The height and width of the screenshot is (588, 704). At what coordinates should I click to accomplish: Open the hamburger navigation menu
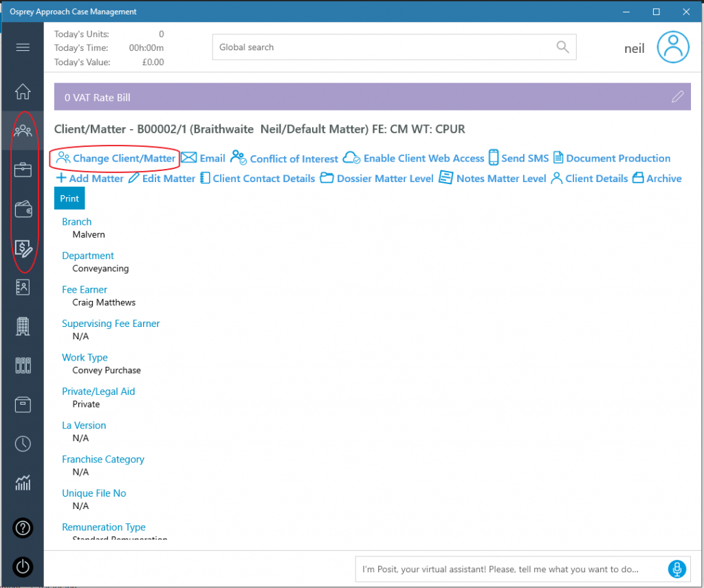[23, 47]
